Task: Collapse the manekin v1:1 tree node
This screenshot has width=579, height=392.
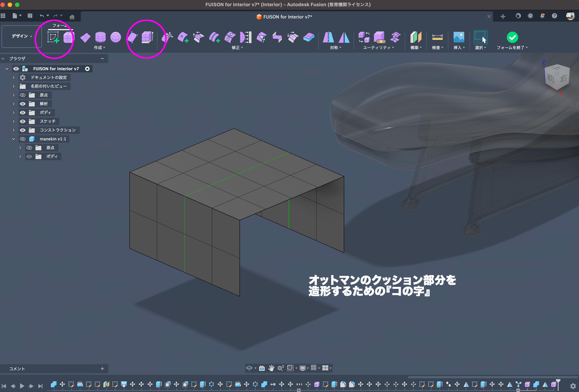Action: [14, 139]
